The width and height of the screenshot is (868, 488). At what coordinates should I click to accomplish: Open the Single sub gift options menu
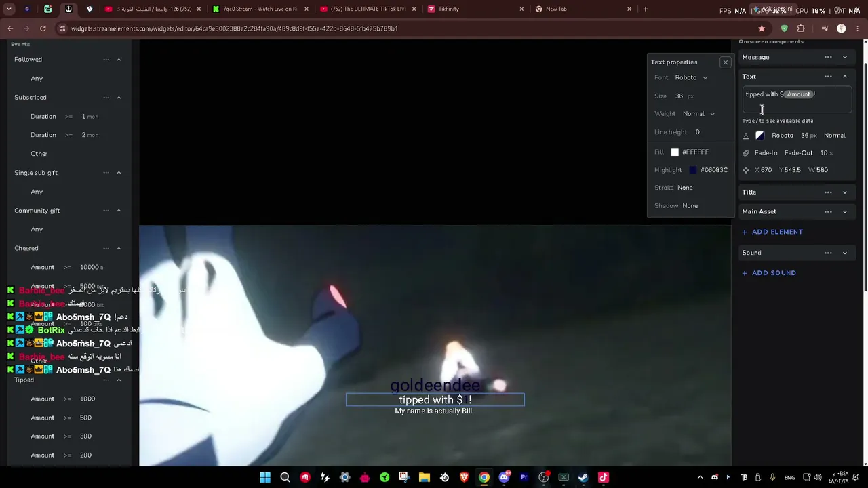coord(106,173)
